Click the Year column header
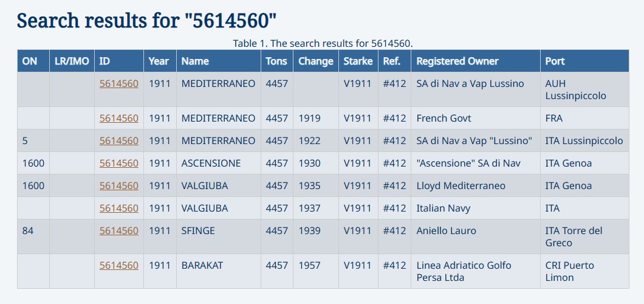 [160, 61]
